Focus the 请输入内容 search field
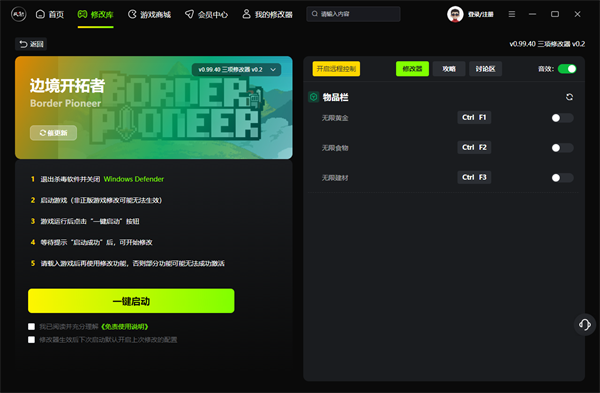This screenshot has width=600, height=393. pos(353,14)
